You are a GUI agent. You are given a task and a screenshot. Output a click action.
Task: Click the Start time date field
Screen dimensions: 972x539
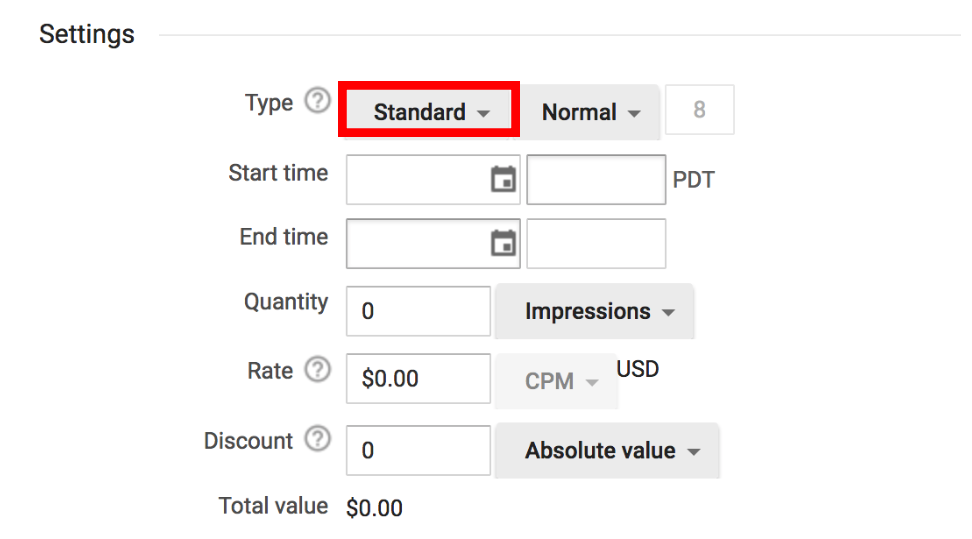point(433,179)
